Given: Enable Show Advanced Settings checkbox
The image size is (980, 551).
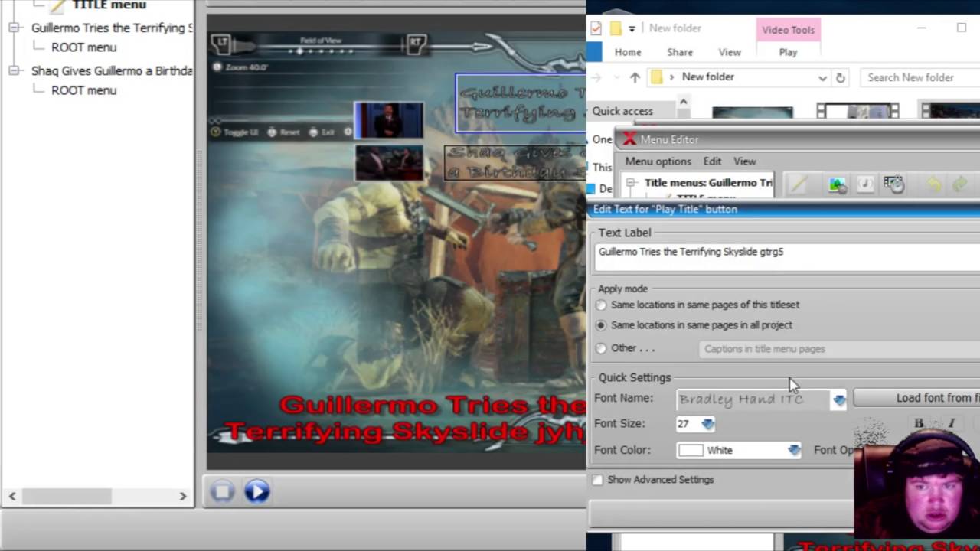Looking at the screenshot, I should pos(597,480).
